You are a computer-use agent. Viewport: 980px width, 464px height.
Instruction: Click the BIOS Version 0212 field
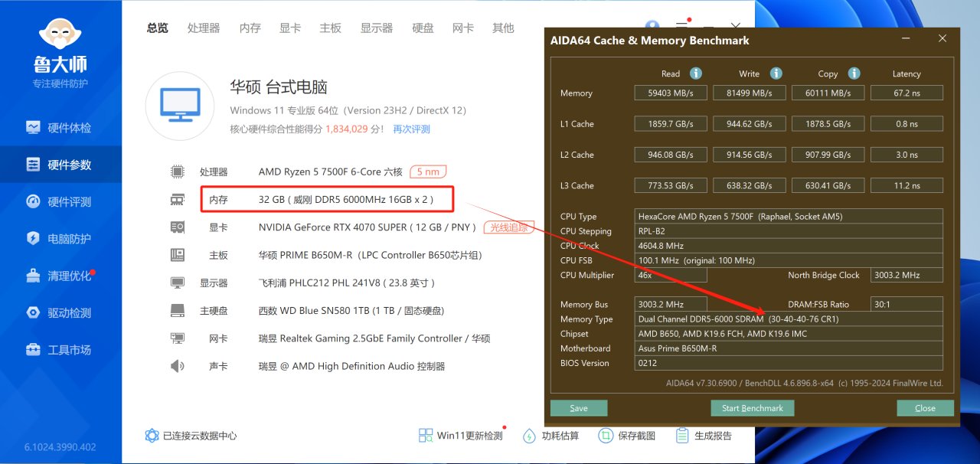click(x=789, y=363)
